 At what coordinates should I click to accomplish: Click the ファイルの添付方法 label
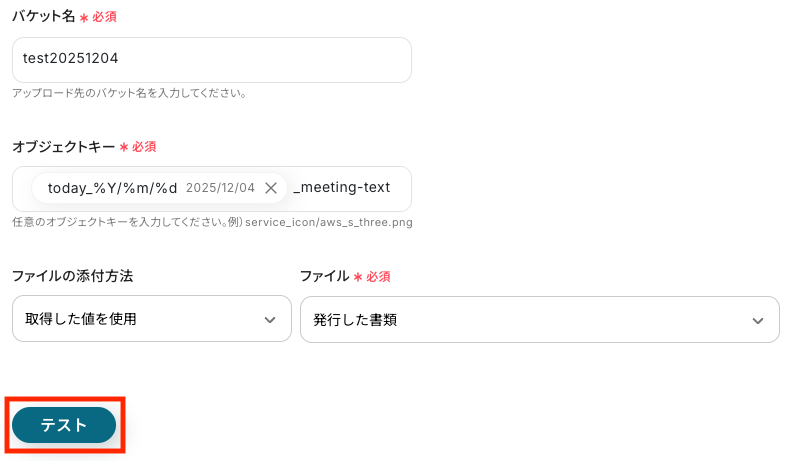(x=72, y=276)
